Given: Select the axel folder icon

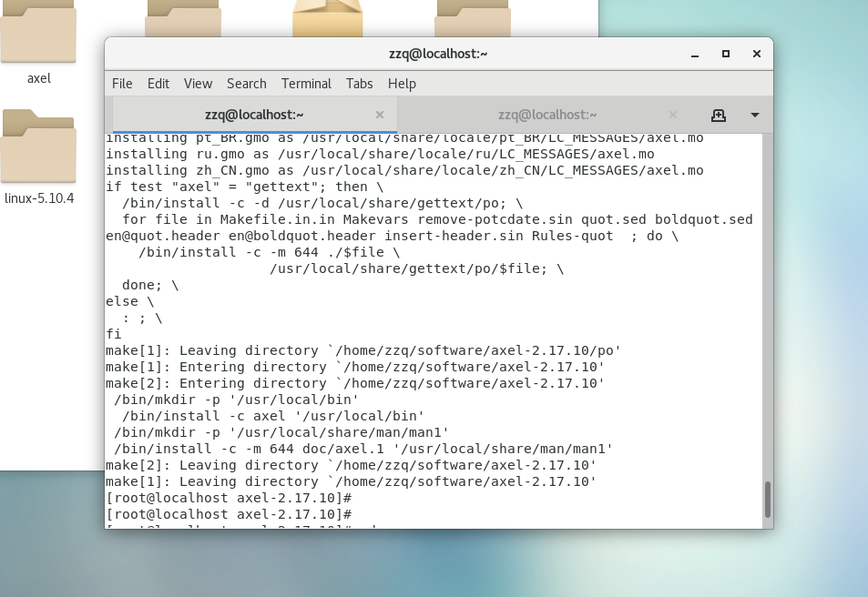Looking at the screenshot, I should point(38,32).
